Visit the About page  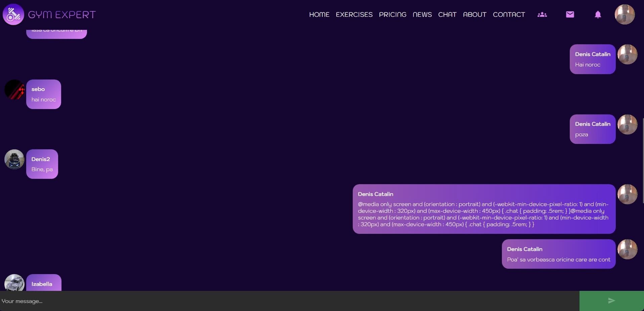tap(474, 14)
